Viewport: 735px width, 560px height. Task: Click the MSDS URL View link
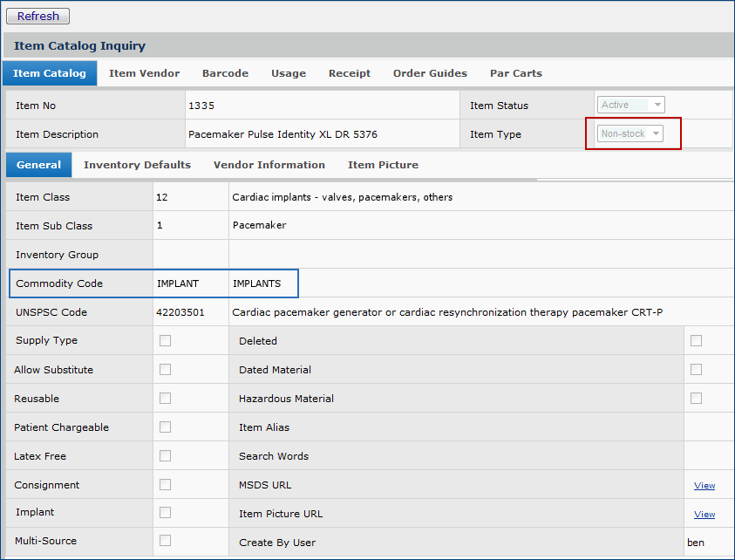click(704, 486)
